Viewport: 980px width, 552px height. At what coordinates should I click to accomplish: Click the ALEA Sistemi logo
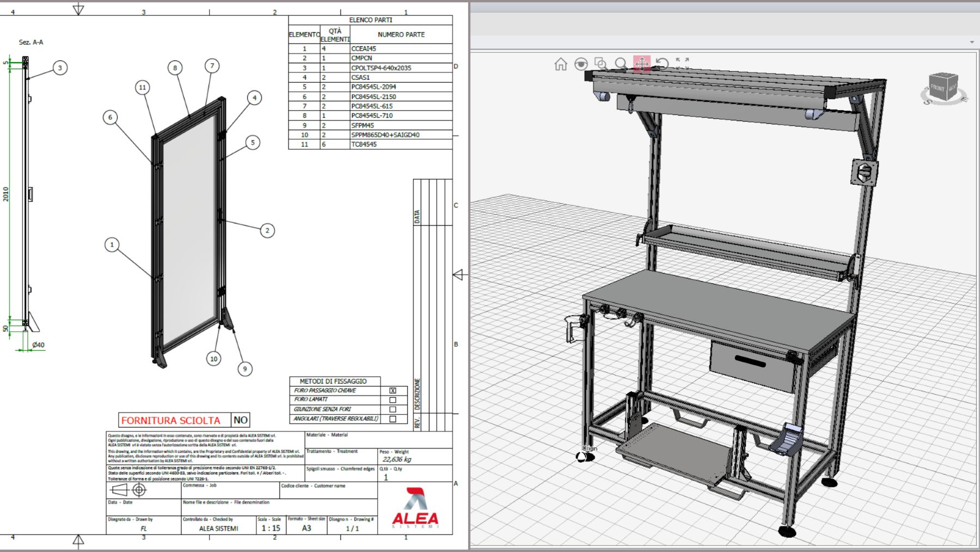(415, 509)
